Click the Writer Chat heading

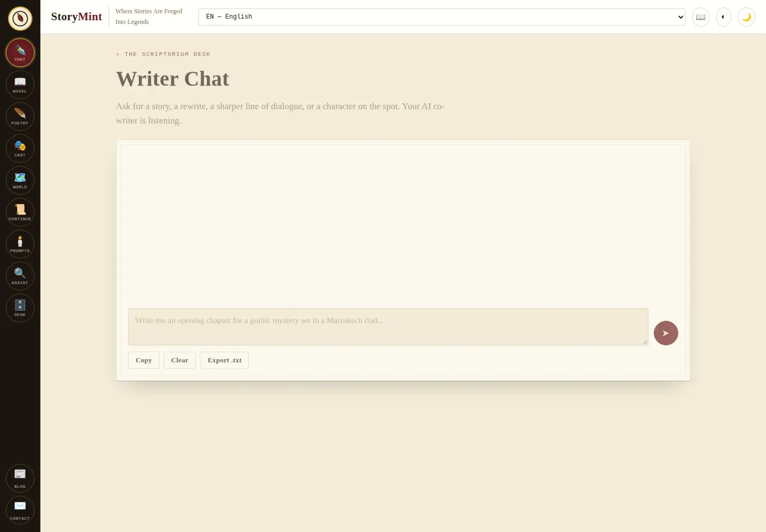click(x=173, y=79)
